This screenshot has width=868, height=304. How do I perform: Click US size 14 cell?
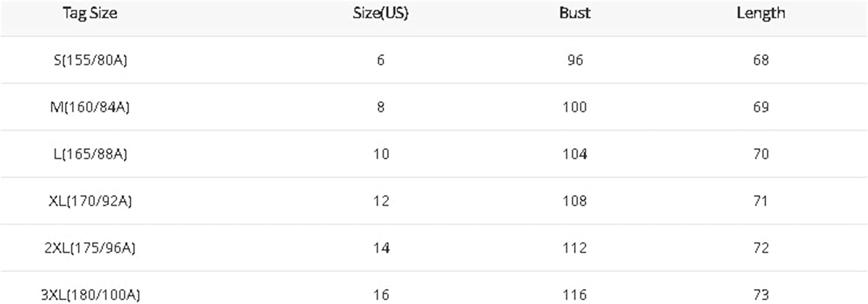(x=380, y=248)
